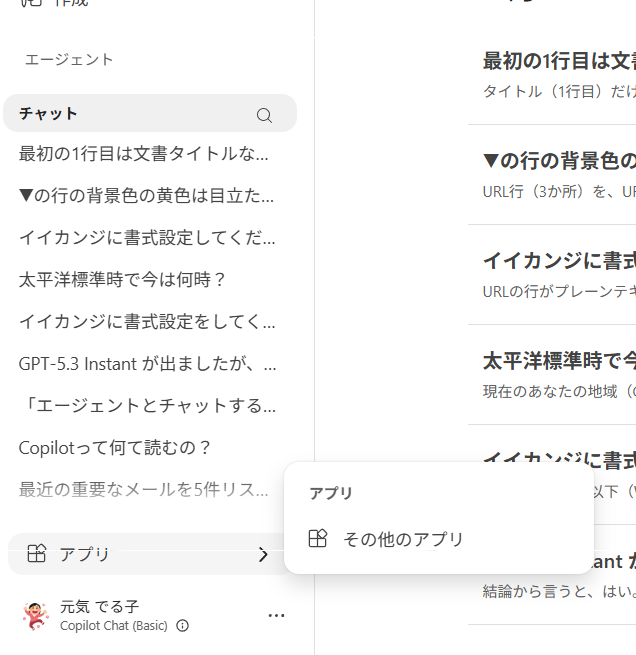
Task: Expand the アプリ chevron arrow
Action: pyautogui.click(x=263, y=554)
